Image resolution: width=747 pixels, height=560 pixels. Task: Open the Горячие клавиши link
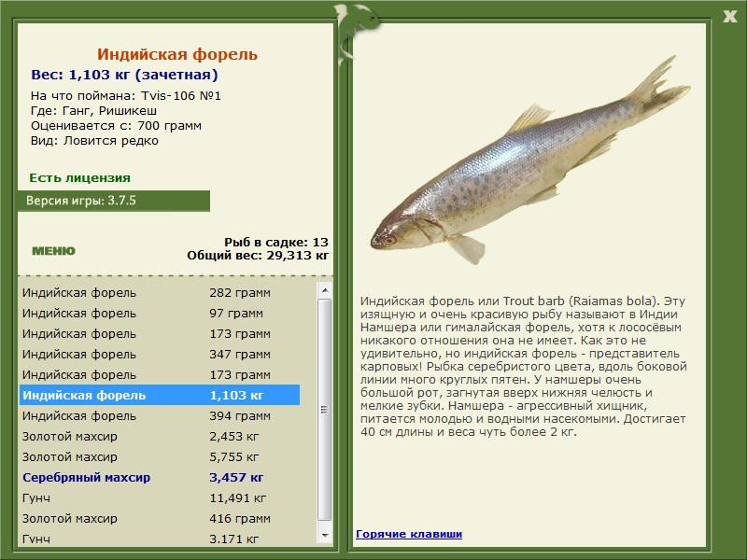[409, 534]
